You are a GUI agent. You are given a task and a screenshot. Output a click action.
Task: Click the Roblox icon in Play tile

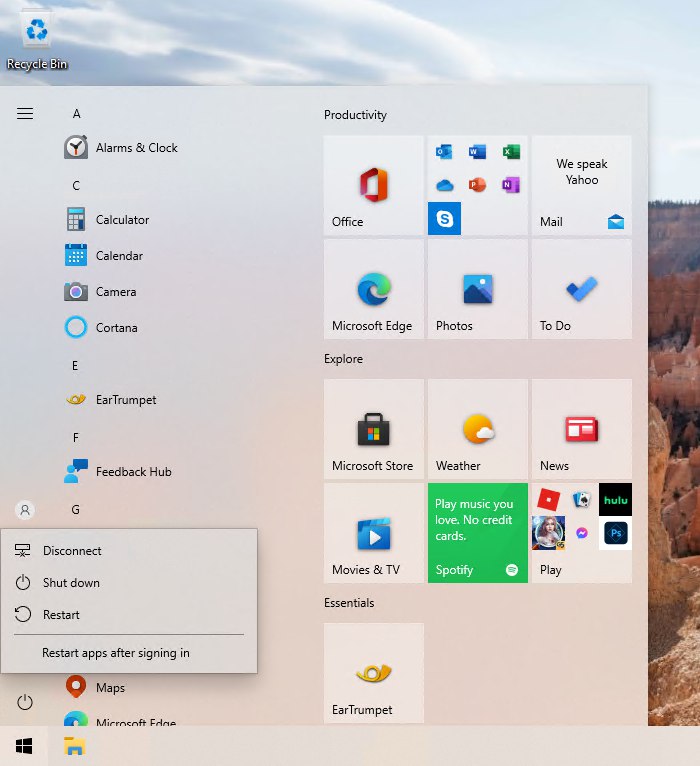[x=548, y=500]
